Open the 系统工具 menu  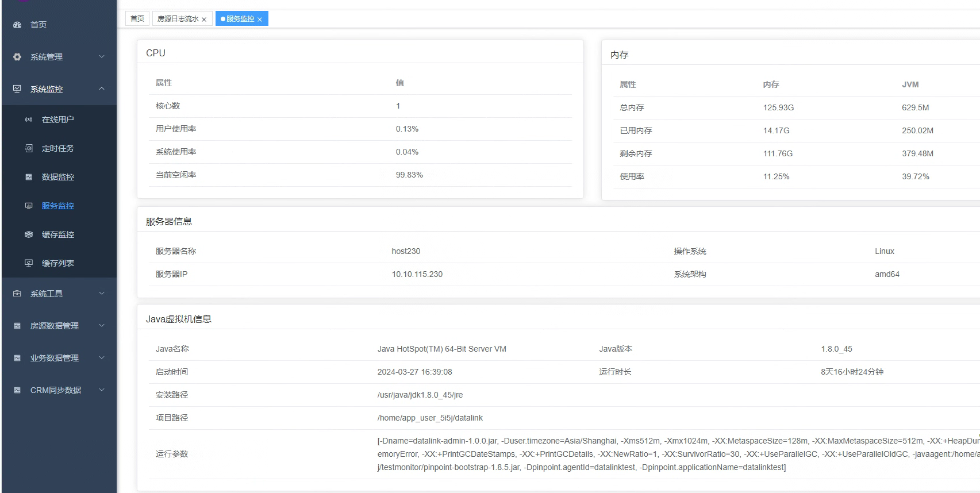tap(59, 294)
